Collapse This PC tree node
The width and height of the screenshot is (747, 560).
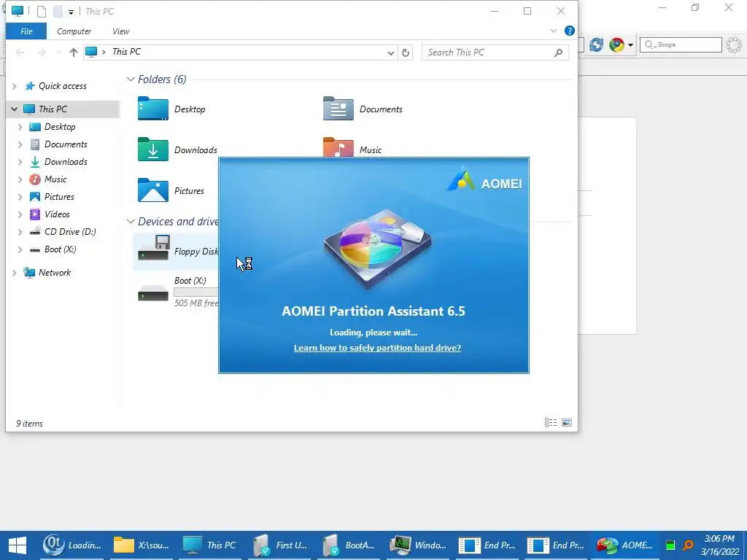tap(15, 109)
